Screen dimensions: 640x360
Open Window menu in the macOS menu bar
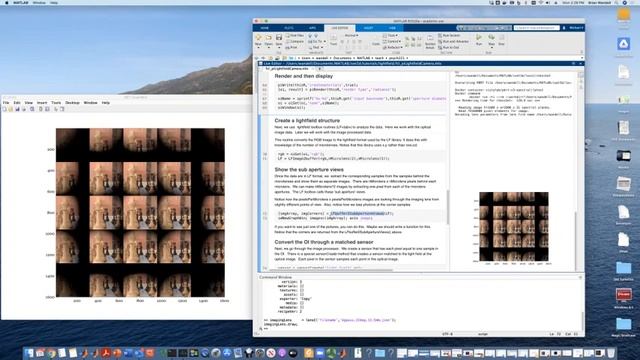click(x=39, y=2)
